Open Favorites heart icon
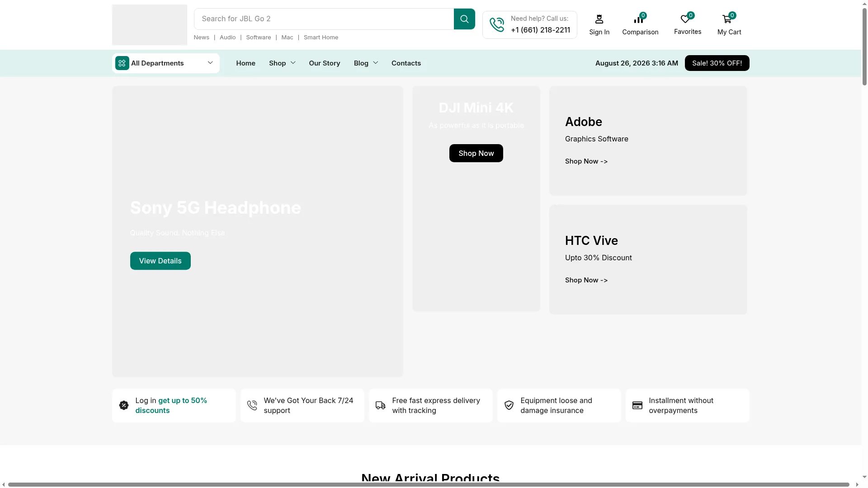The width and height of the screenshot is (868, 488). pyautogui.click(x=685, y=19)
